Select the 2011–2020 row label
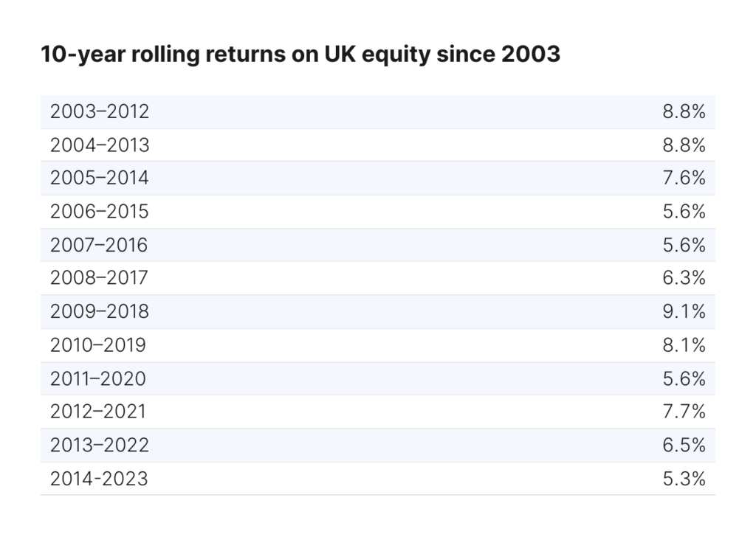The width and height of the screenshot is (756, 537). click(x=98, y=379)
